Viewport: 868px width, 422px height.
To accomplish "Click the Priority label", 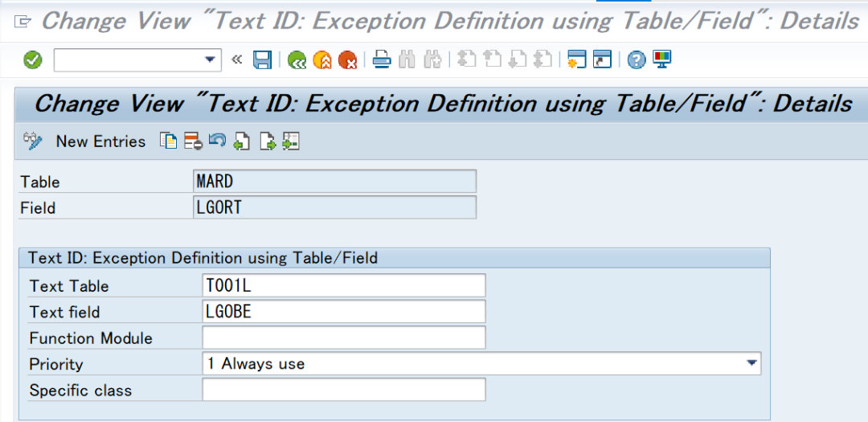I will [x=56, y=364].
